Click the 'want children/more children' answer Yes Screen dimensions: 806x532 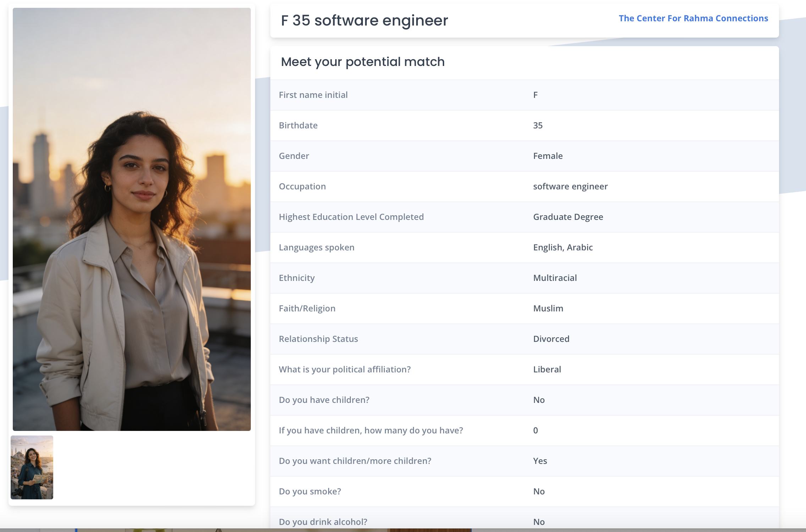click(540, 461)
